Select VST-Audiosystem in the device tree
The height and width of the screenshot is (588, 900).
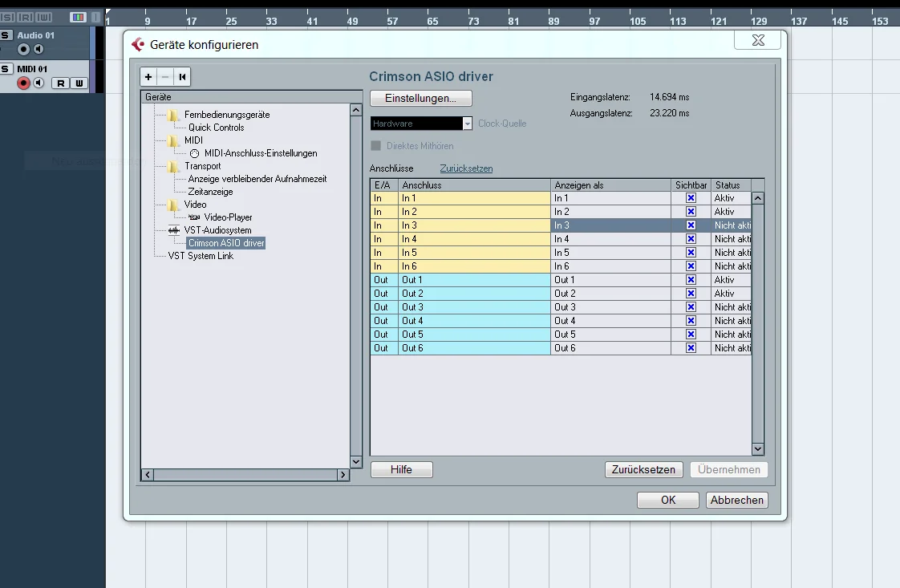[x=217, y=230]
